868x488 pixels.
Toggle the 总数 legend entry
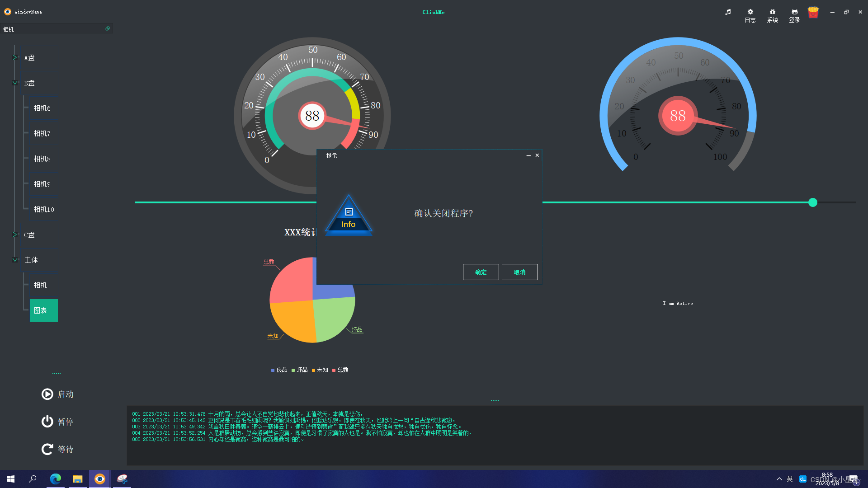pyautogui.click(x=340, y=370)
